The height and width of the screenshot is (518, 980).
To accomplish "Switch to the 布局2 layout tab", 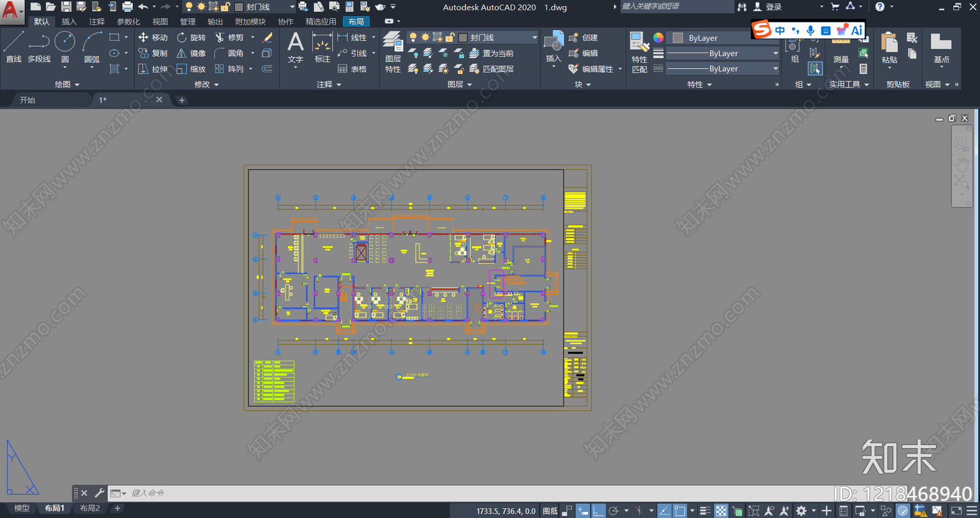I will pyautogui.click(x=90, y=508).
